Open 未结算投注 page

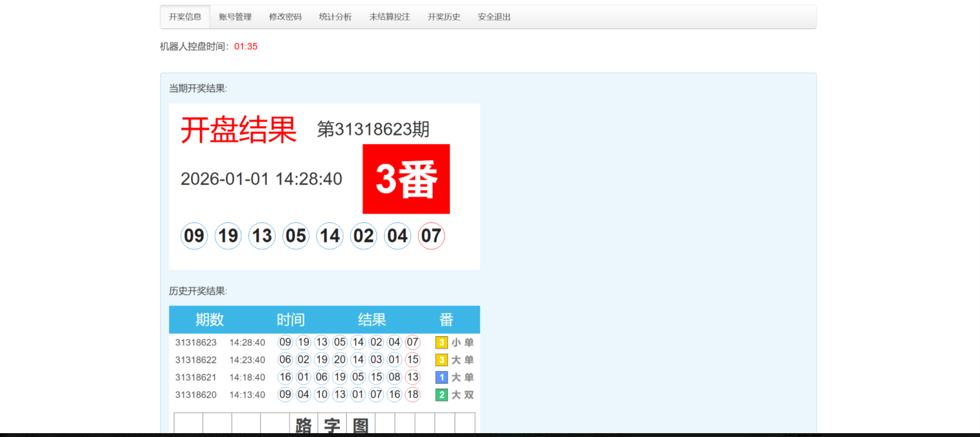(389, 17)
